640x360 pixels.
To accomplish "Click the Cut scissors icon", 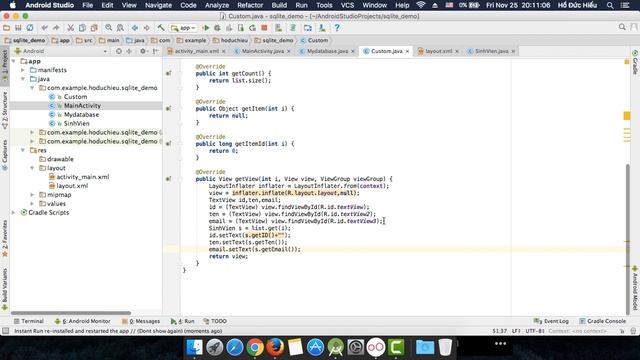I will coord(71,28).
